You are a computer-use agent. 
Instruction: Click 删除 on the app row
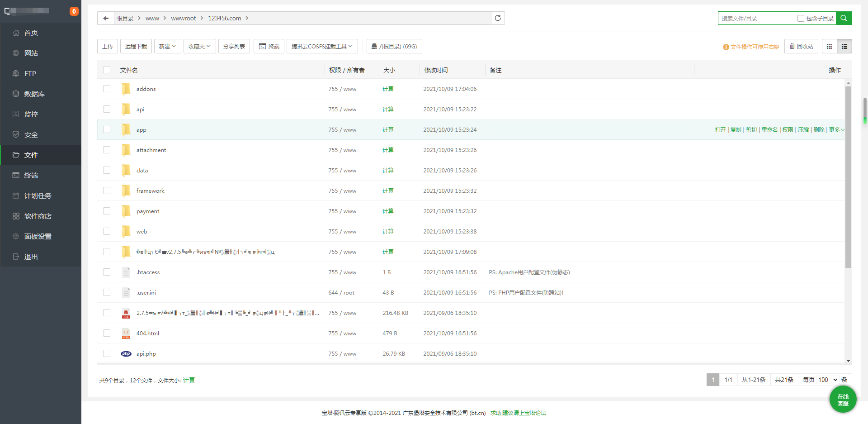(x=819, y=129)
